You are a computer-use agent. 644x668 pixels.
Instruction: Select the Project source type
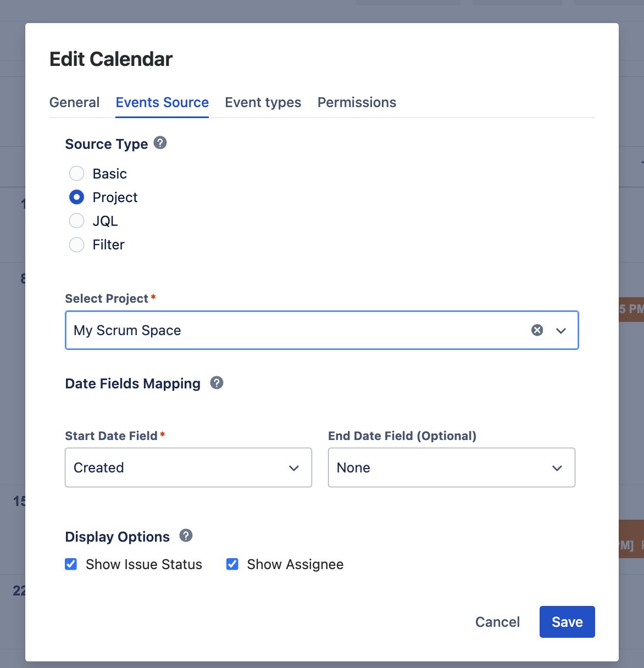point(76,197)
